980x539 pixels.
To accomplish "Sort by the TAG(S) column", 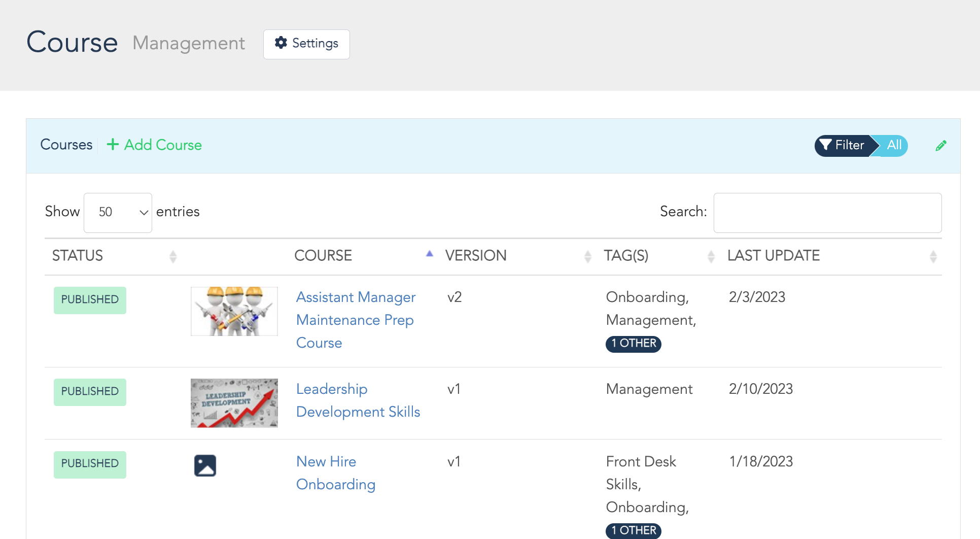I will [659, 256].
